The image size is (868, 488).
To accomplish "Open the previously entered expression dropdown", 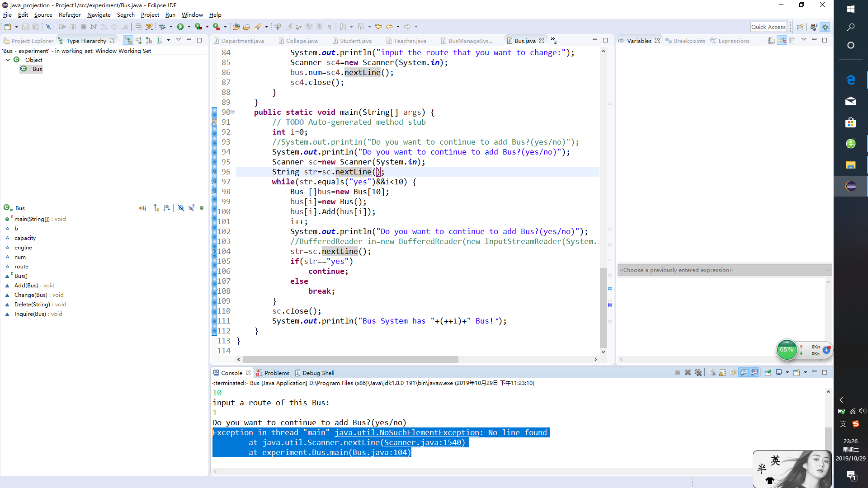I will tap(828, 270).
